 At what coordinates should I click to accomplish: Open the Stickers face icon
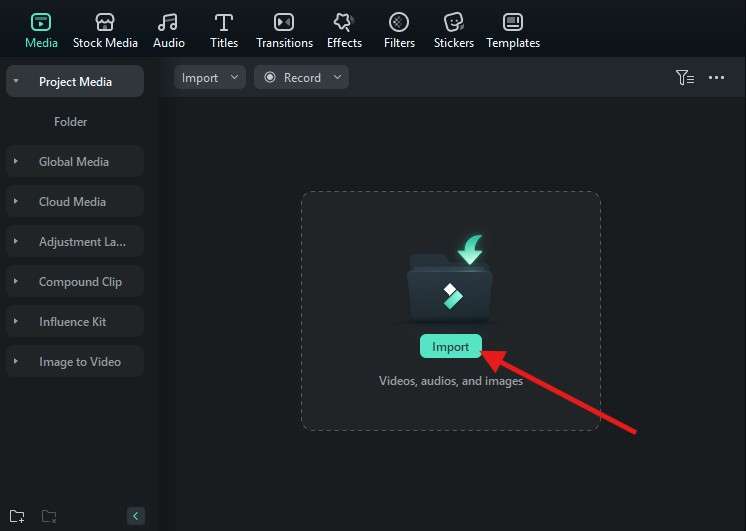[453, 22]
